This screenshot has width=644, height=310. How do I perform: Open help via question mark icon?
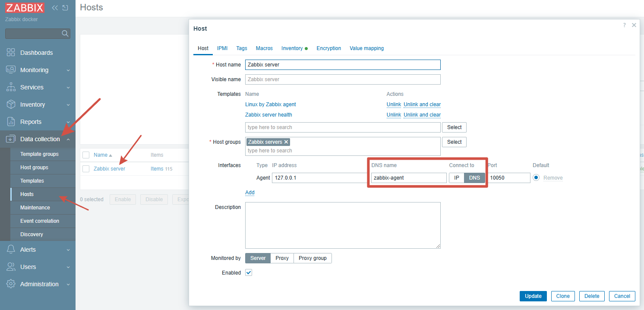pos(624,25)
